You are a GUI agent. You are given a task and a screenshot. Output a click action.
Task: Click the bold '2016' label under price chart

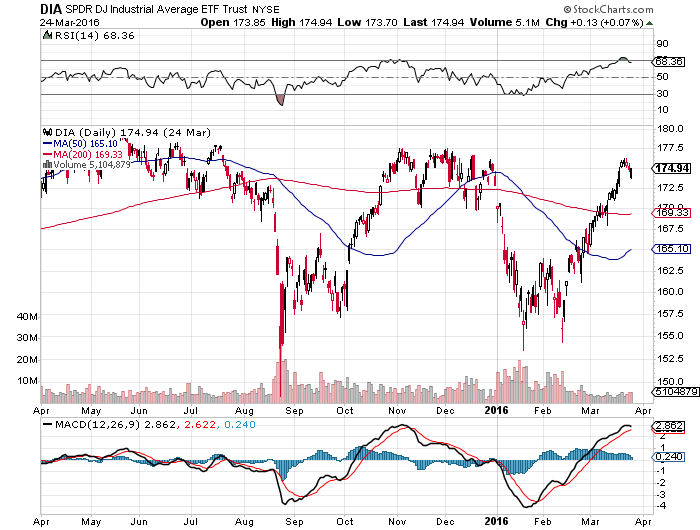coord(496,410)
